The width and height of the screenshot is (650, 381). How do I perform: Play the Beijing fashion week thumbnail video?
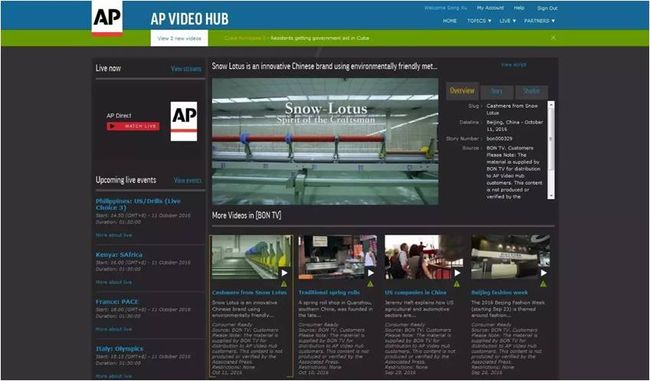(x=544, y=273)
